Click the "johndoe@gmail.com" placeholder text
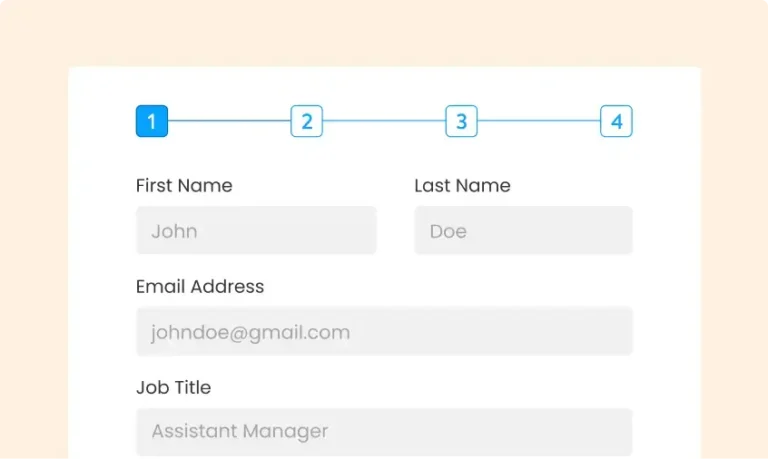This screenshot has width=768, height=459. pos(250,332)
